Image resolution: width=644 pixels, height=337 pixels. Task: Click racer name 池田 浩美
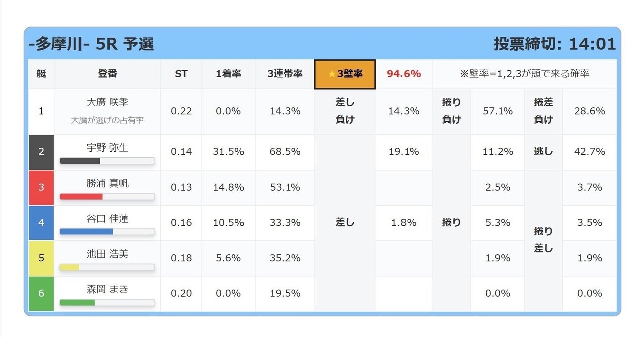click(107, 254)
